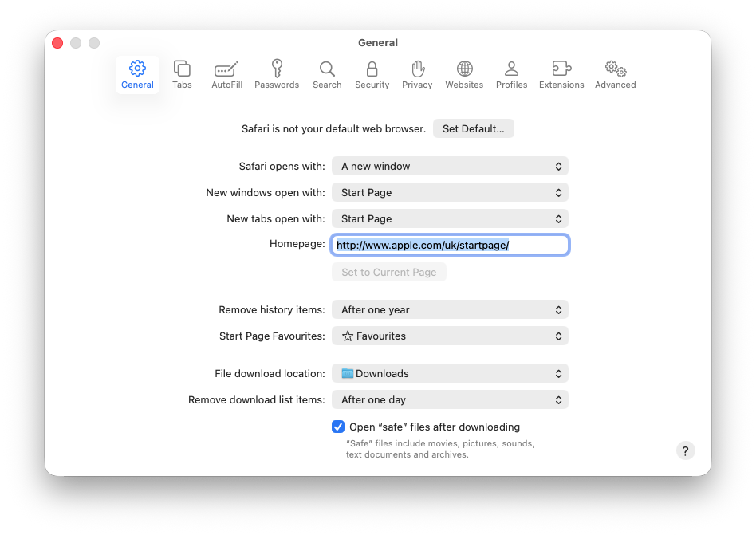Open the Profiles person icon
Image resolution: width=756 pixels, height=535 pixels.
(x=511, y=69)
